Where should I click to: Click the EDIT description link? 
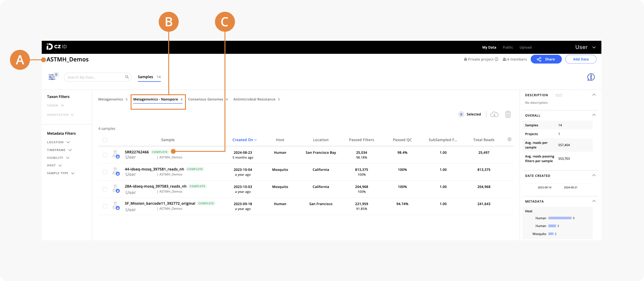[x=559, y=95]
